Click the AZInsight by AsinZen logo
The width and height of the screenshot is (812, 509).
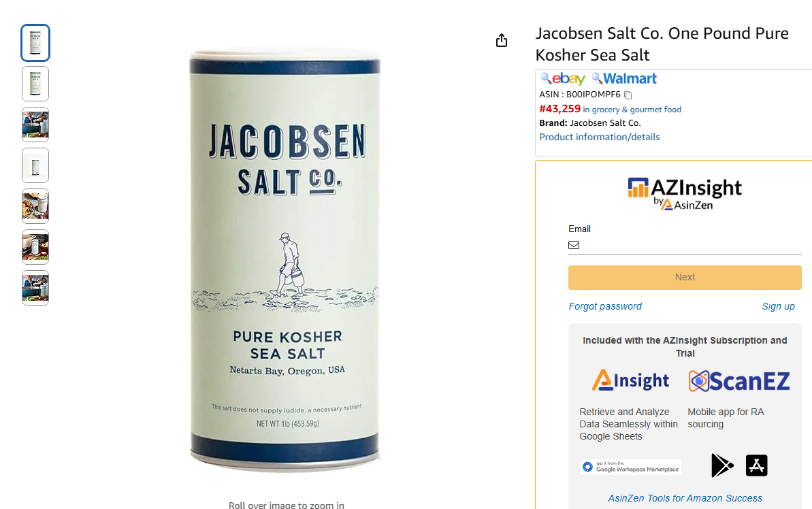pyautogui.click(x=685, y=194)
